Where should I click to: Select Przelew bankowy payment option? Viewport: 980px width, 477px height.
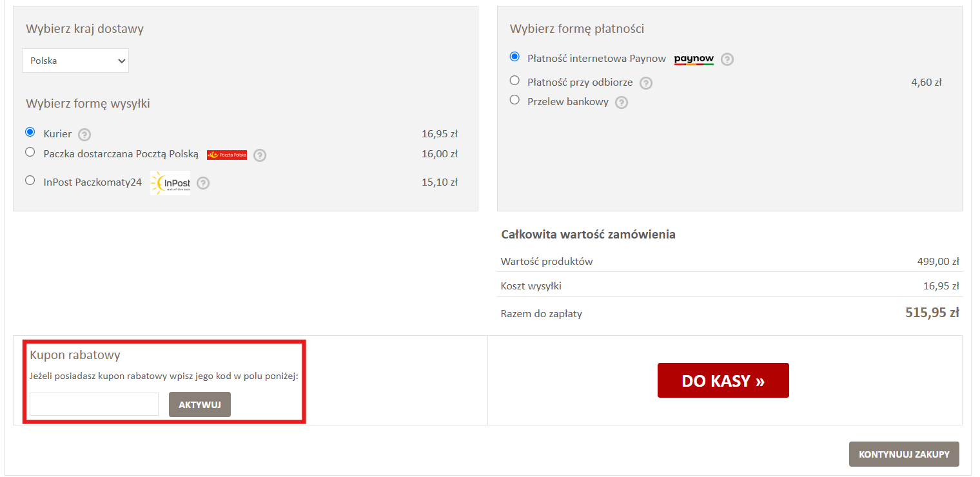514,100
